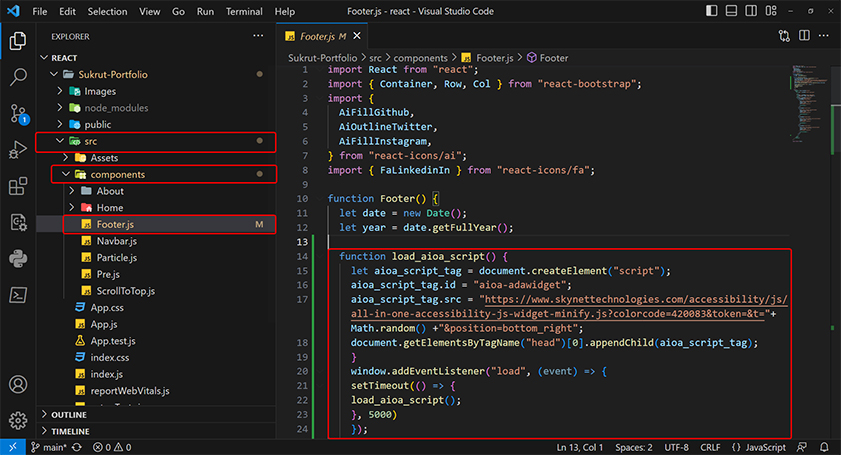841x455 pixels.
Task: Open ScrollToTop.js from the explorer
Action: click(x=156, y=291)
